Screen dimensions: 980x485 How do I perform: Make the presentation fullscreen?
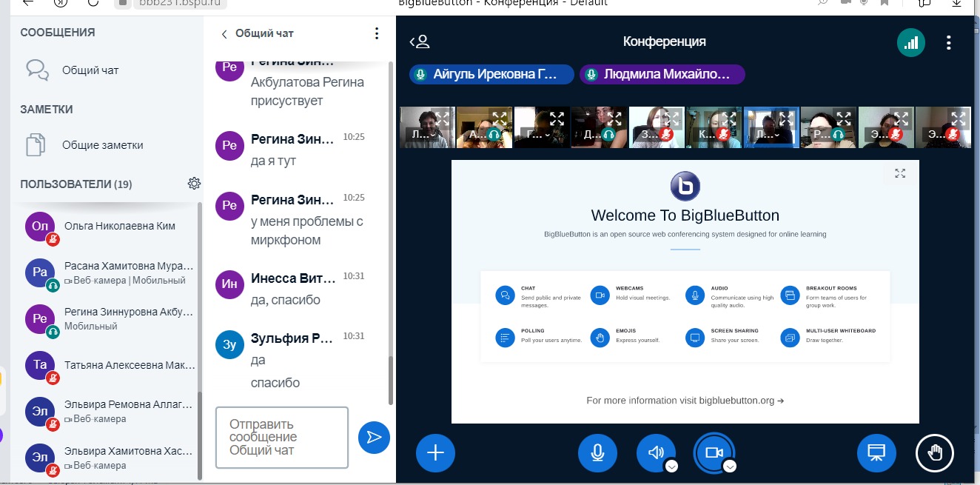click(900, 173)
